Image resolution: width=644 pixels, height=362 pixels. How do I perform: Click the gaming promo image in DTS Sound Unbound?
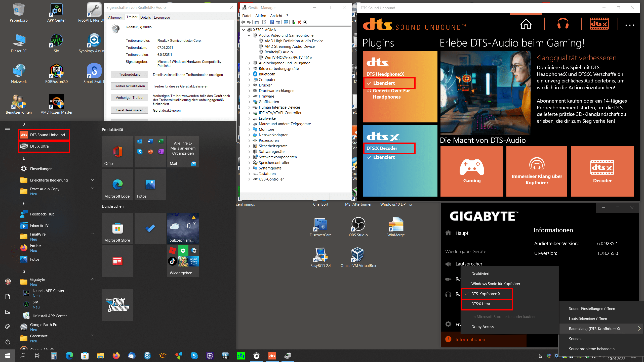(485, 93)
